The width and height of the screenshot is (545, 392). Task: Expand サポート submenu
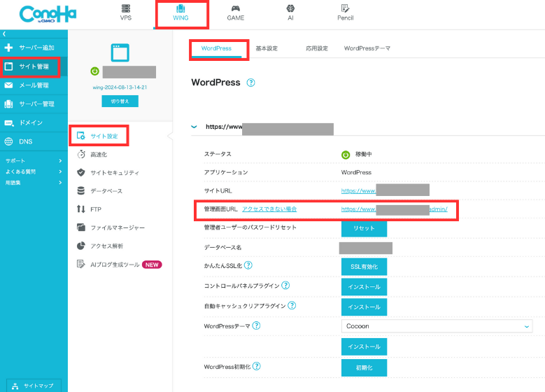coord(34,161)
